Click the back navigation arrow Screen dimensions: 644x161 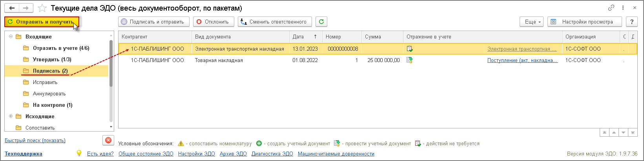12,8
